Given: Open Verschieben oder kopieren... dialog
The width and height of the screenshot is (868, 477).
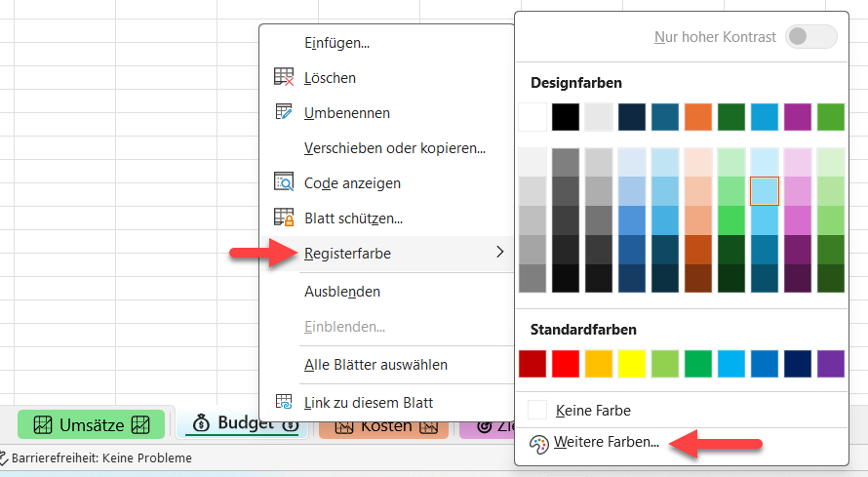Looking at the screenshot, I should click(x=387, y=148).
